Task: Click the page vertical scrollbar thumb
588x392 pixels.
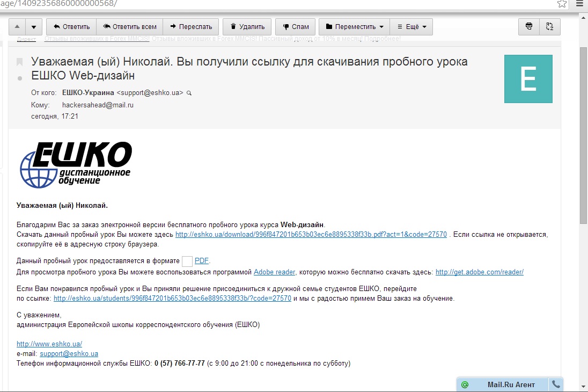Action: tap(583, 135)
